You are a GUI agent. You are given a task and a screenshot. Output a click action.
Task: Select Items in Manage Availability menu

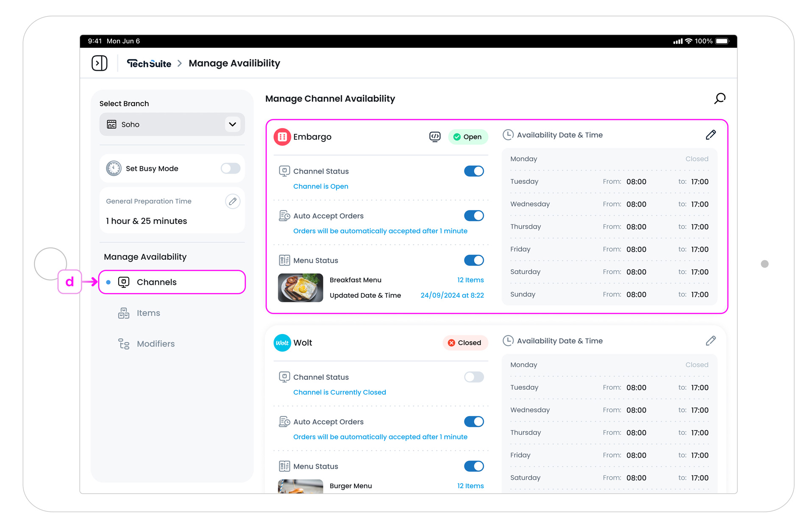(x=148, y=313)
